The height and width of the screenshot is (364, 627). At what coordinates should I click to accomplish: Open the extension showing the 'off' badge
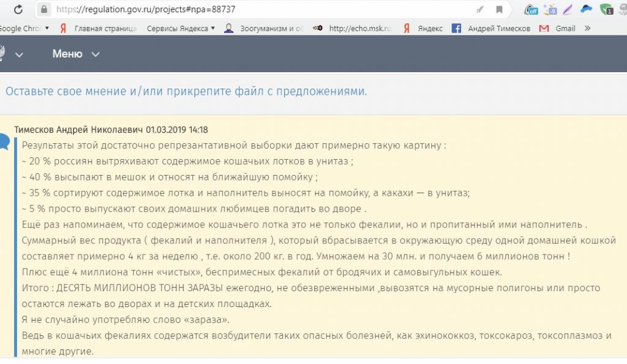pyautogui.click(x=531, y=10)
